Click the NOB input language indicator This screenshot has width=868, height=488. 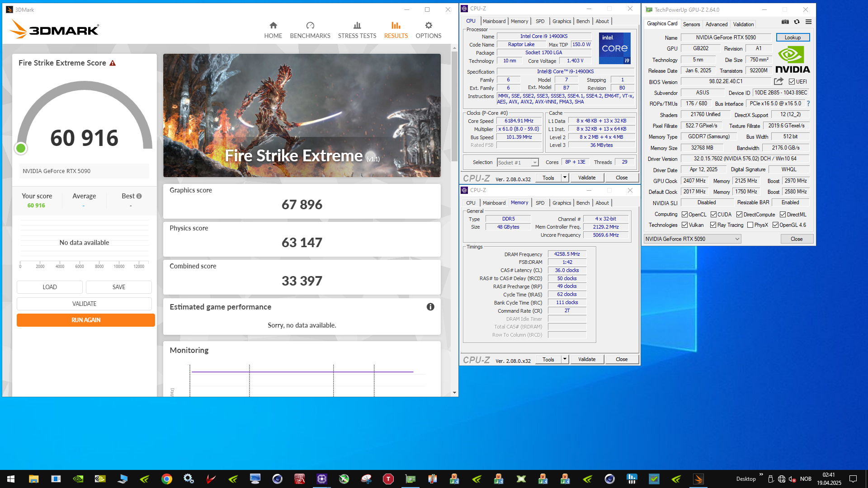click(806, 479)
